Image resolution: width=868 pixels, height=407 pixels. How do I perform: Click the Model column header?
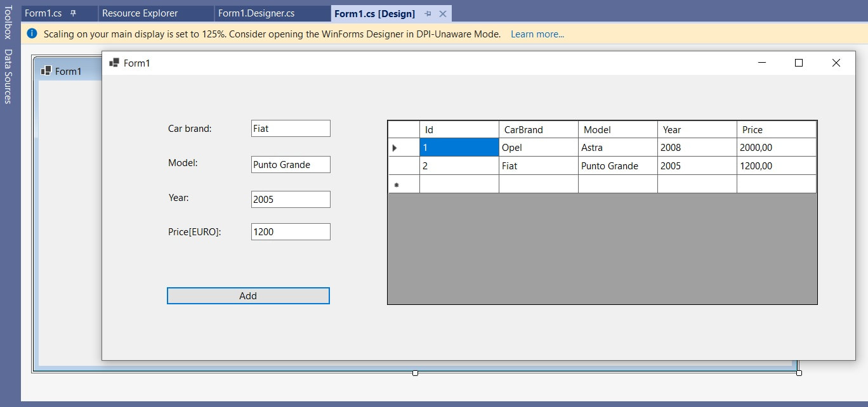pyautogui.click(x=618, y=130)
